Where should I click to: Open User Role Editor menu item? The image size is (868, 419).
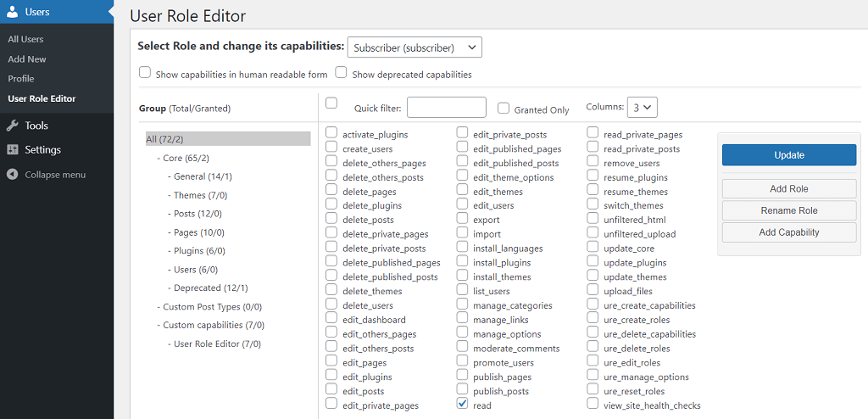click(42, 98)
